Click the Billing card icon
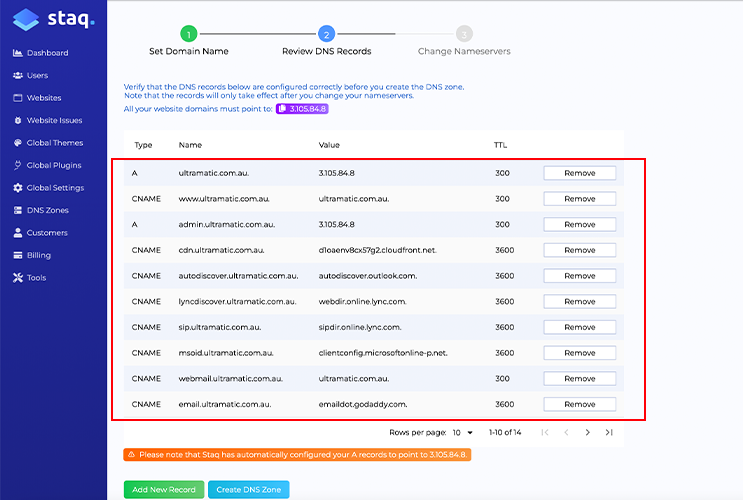Screen dimensions: 743x500 (18, 255)
